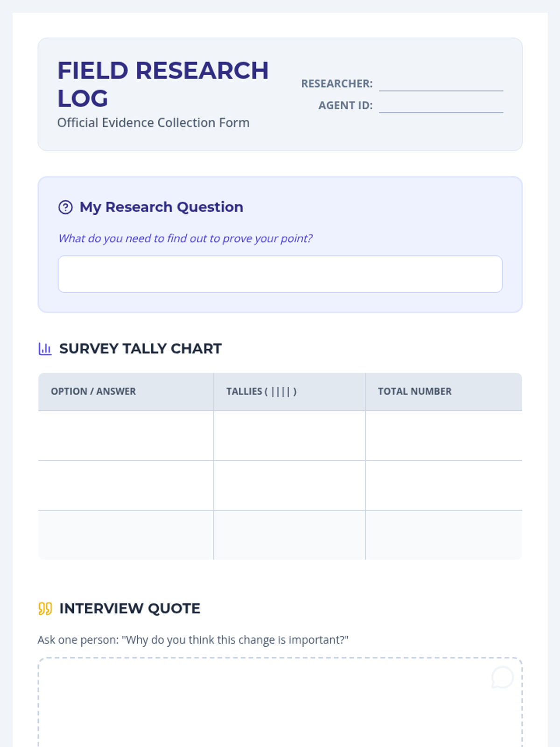Click the research question text box

[280, 274]
